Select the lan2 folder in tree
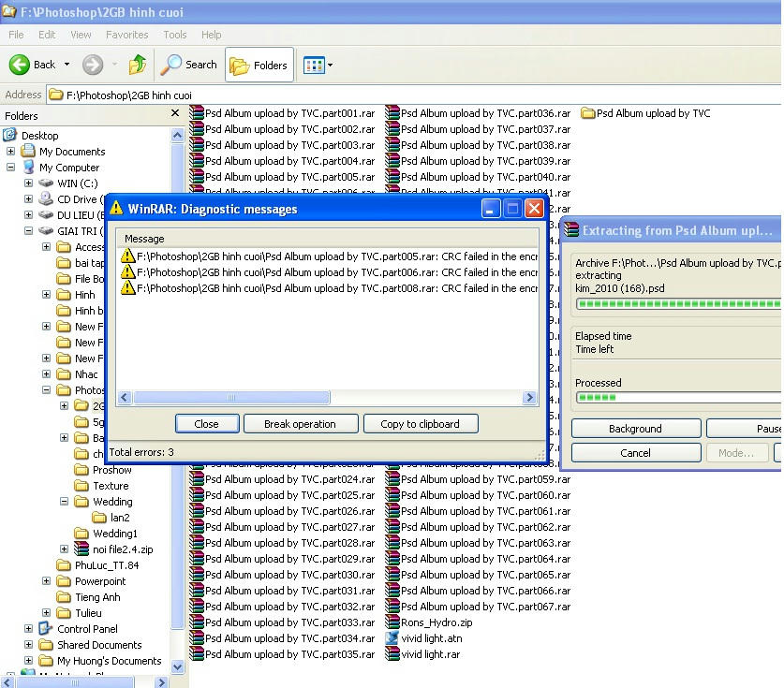 (x=111, y=517)
